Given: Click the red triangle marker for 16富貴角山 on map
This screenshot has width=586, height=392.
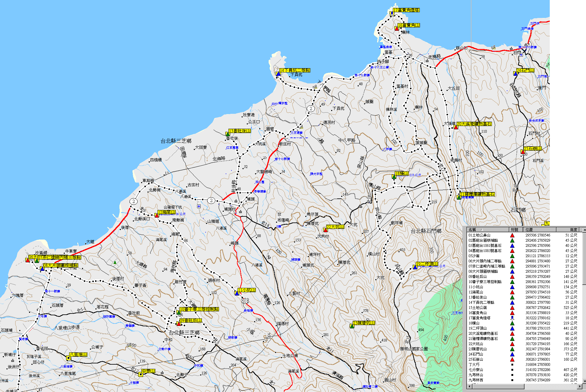Looking at the screenshot, I should coord(397,28).
